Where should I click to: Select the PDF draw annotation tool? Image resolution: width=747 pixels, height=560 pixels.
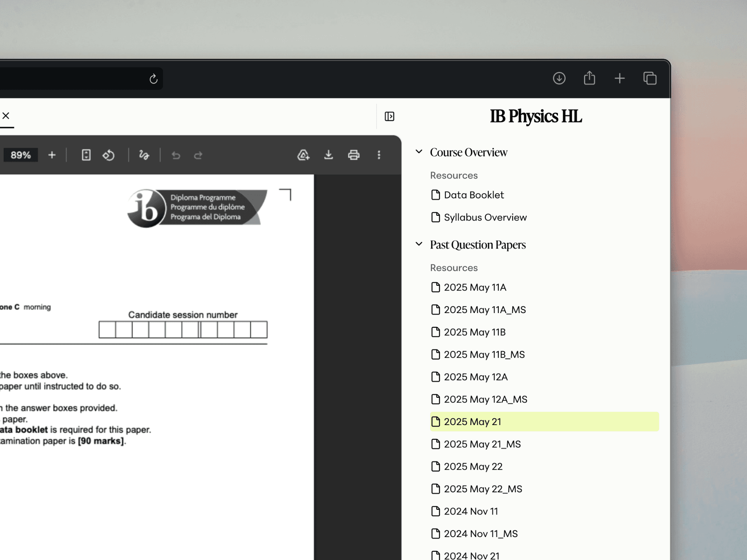click(144, 155)
